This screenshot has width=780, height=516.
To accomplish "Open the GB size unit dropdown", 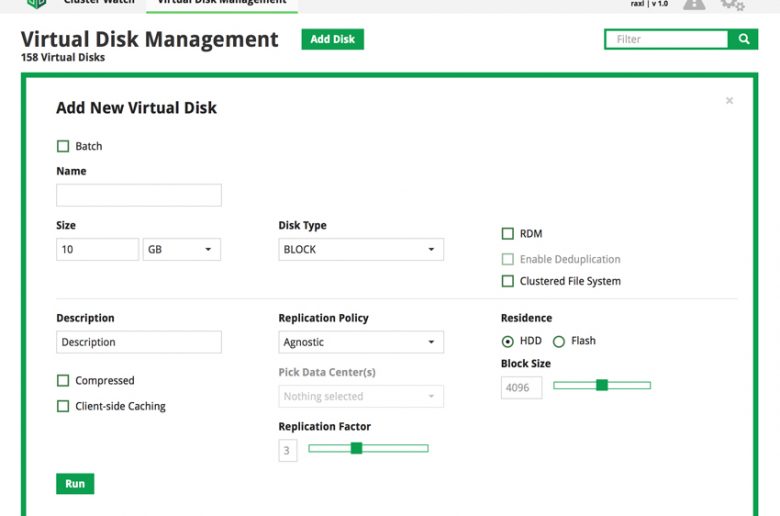I will 182,249.
